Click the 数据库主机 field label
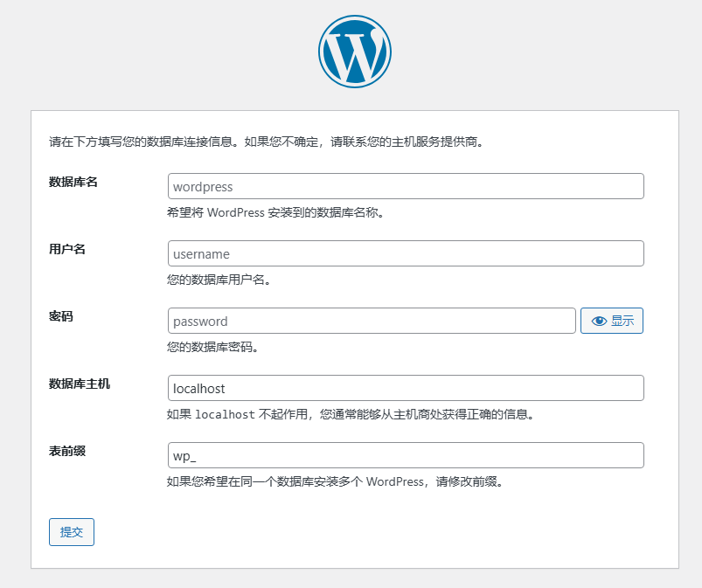 [x=80, y=384]
